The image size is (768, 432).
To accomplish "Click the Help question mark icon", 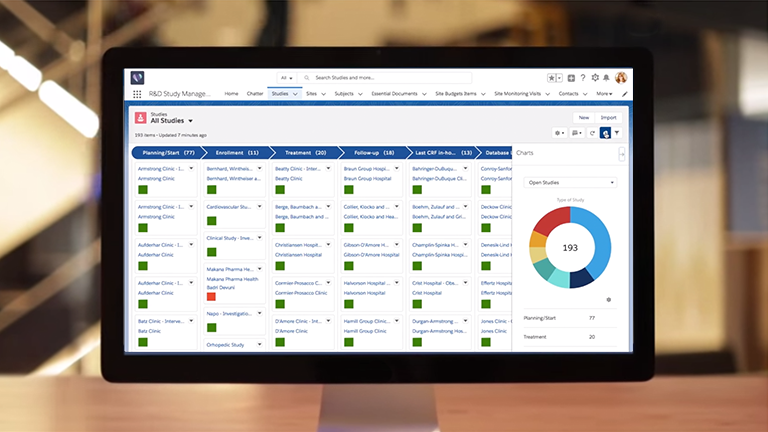I will pyautogui.click(x=583, y=78).
